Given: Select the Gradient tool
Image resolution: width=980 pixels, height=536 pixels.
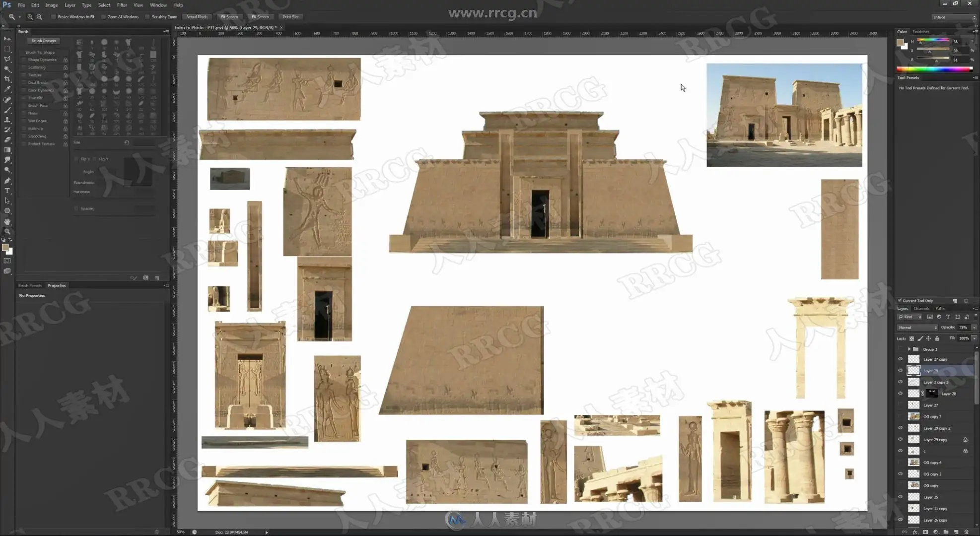Looking at the screenshot, I should click(7, 150).
